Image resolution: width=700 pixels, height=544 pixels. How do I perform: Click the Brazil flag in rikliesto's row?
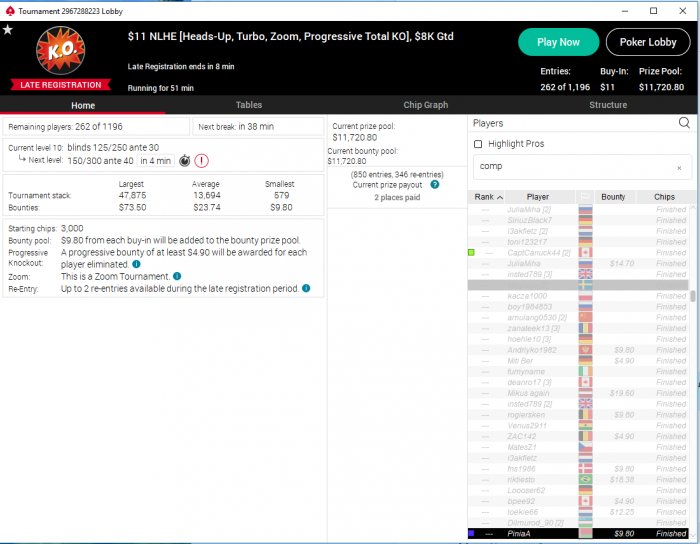(585, 479)
